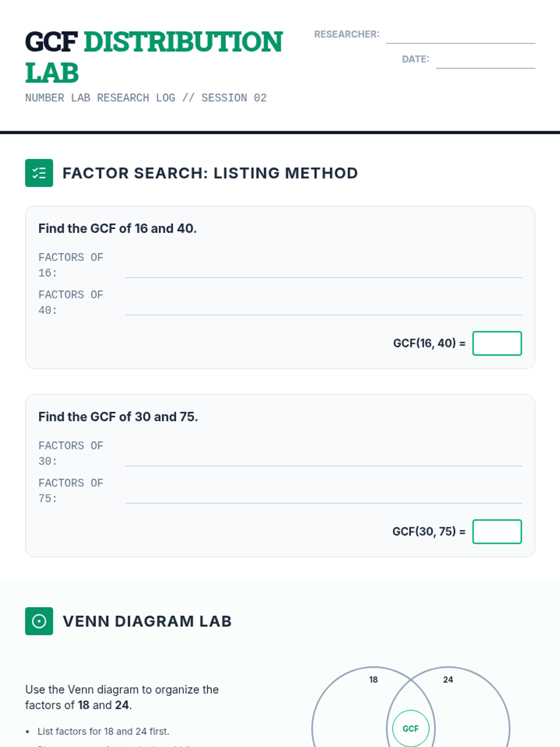This screenshot has width=560, height=747.
Task: Click the target icon beside Venn Diagram Lab
Action: (x=39, y=621)
